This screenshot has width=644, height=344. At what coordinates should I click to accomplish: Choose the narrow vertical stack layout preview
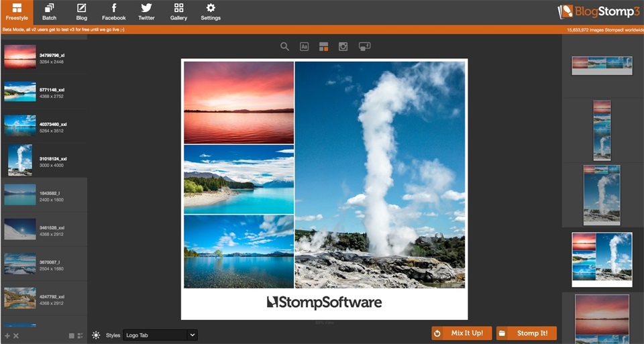[602, 131]
